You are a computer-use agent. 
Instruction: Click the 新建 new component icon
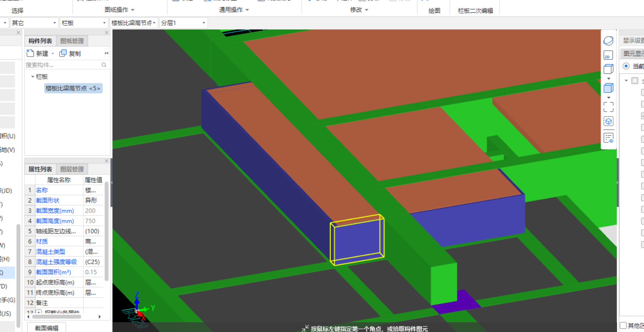(x=30, y=53)
